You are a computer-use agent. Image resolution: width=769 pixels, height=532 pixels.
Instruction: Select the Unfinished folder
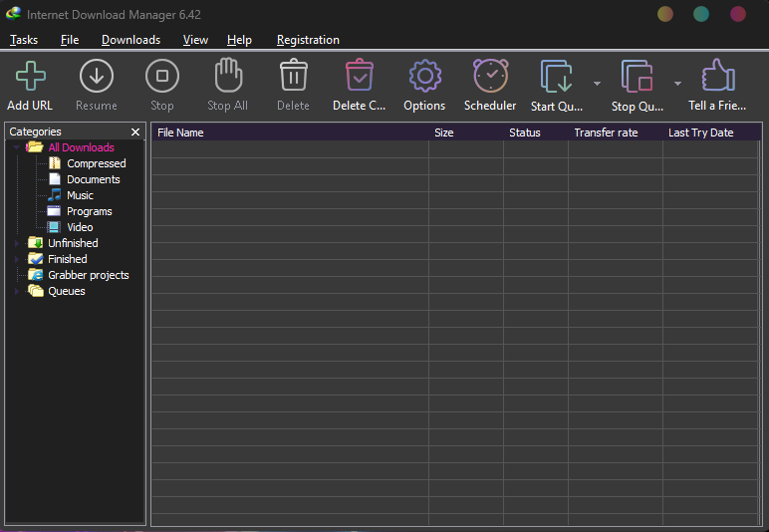pyautogui.click(x=73, y=243)
